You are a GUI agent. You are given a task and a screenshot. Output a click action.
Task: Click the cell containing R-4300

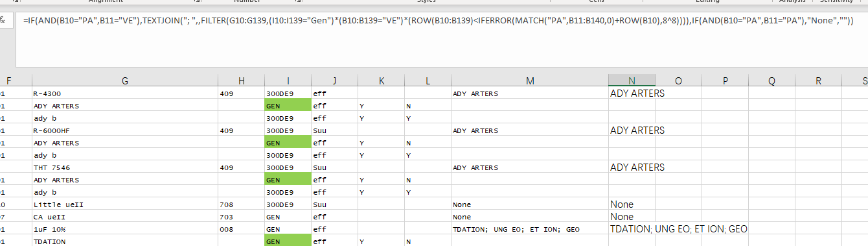(124, 93)
